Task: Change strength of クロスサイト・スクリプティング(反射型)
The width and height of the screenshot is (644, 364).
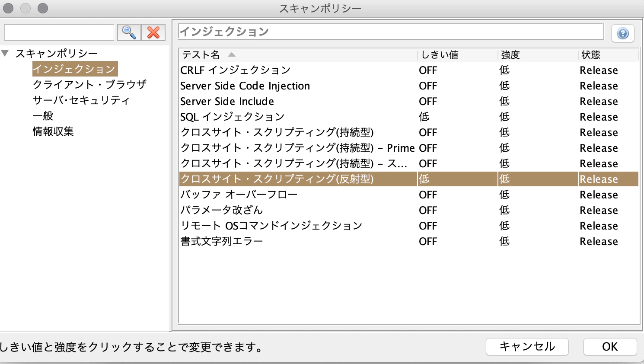Action: tap(504, 179)
